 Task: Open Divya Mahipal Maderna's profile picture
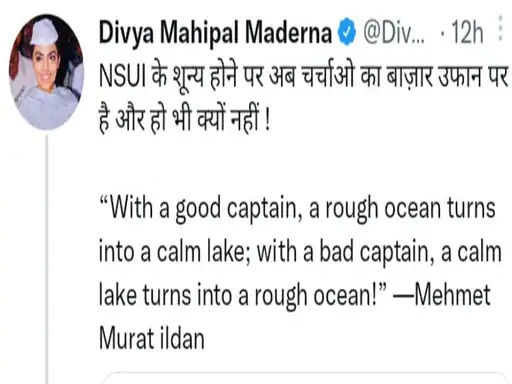coord(46,72)
